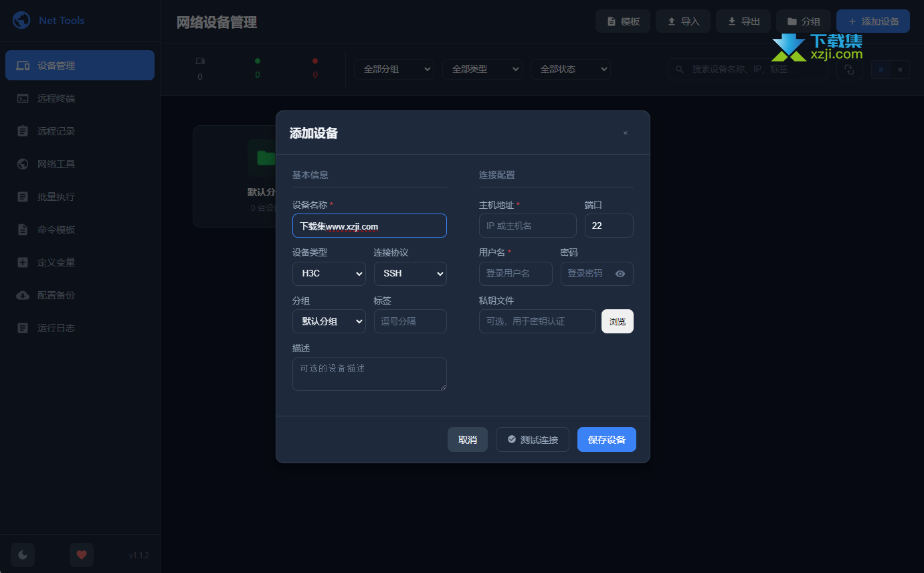Close the 添加设备 dialog
924x573 pixels.
(625, 133)
